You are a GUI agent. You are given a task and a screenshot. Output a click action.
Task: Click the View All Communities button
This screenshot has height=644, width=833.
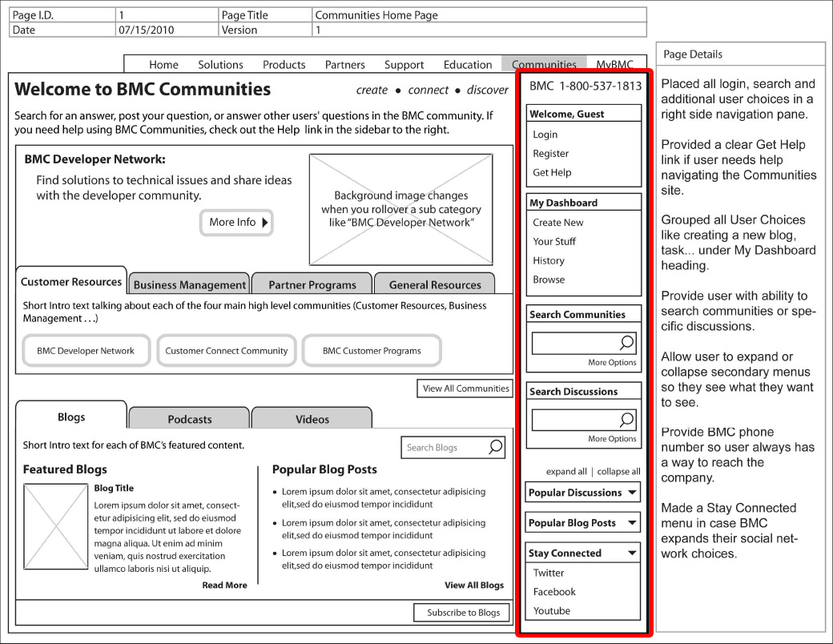[x=465, y=388]
